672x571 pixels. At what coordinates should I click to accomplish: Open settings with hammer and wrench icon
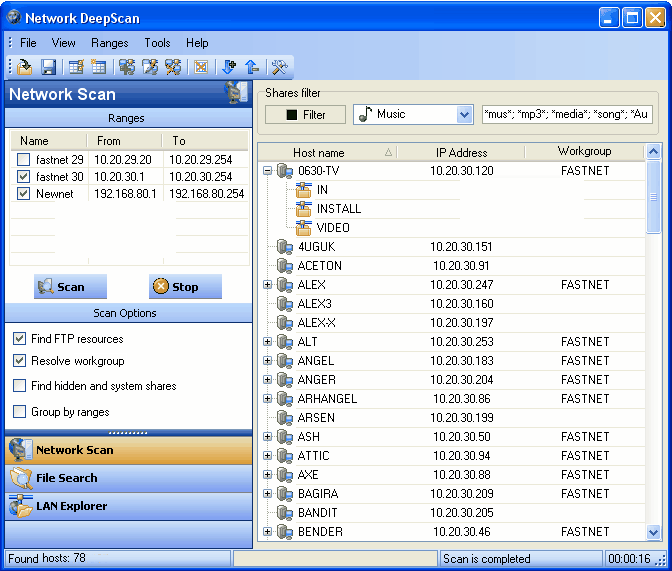(x=280, y=67)
